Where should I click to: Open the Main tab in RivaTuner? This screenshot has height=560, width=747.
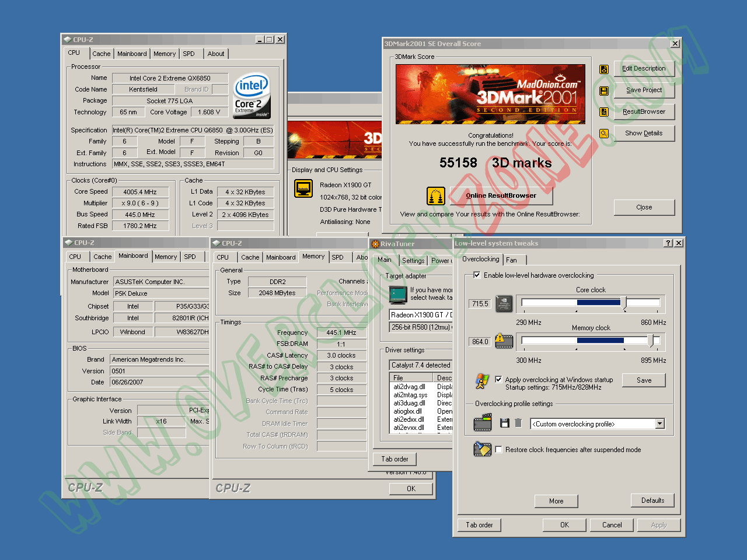tap(385, 260)
